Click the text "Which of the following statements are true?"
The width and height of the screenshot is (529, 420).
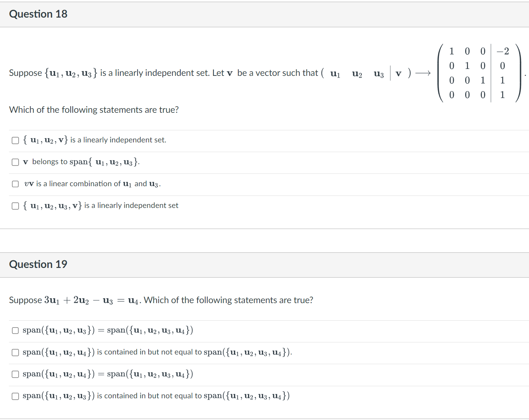(x=94, y=110)
